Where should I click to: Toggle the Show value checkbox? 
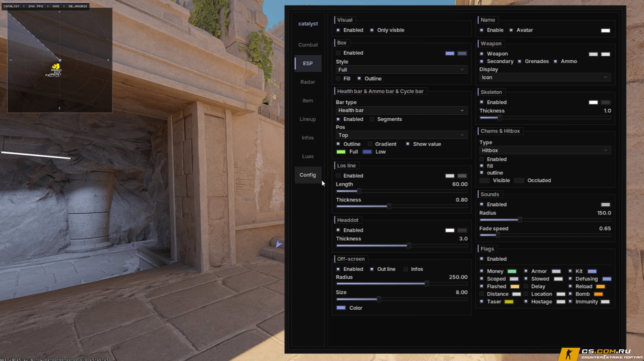click(408, 144)
